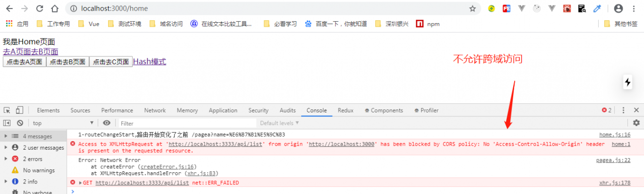Expand the failed GET request entry
Screen dimensions: 644x194
click(x=80, y=183)
